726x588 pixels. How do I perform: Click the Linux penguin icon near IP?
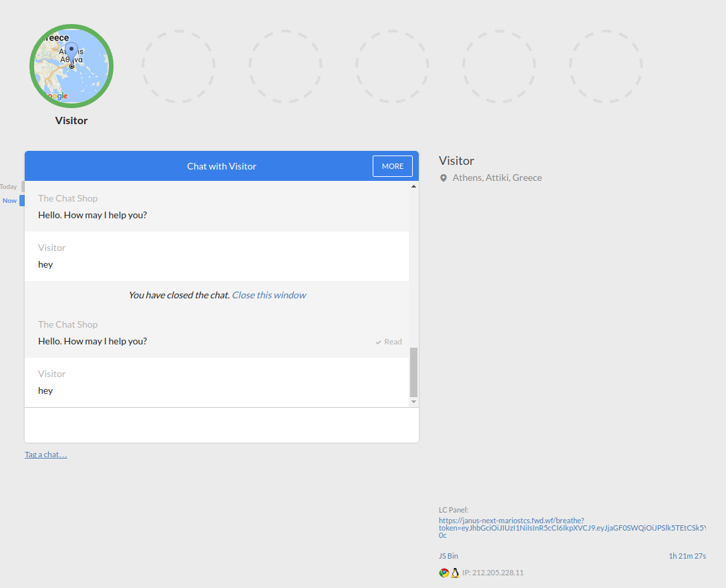pyautogui.click(x=455, y=573)
